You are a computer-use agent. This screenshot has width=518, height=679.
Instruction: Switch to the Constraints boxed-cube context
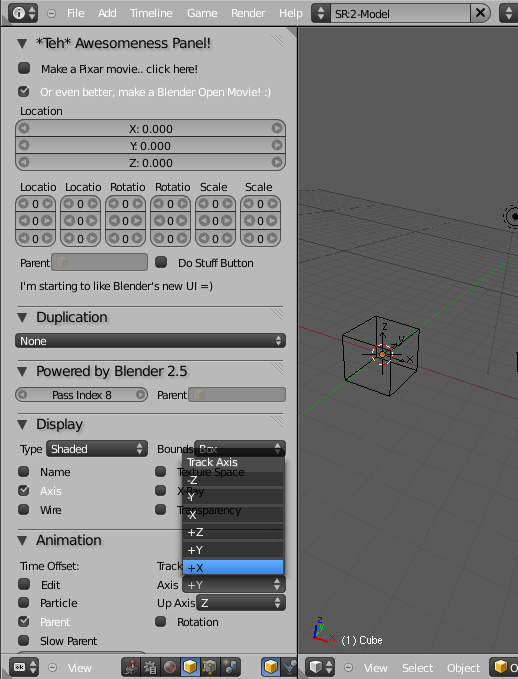click(x=209, y=667)
